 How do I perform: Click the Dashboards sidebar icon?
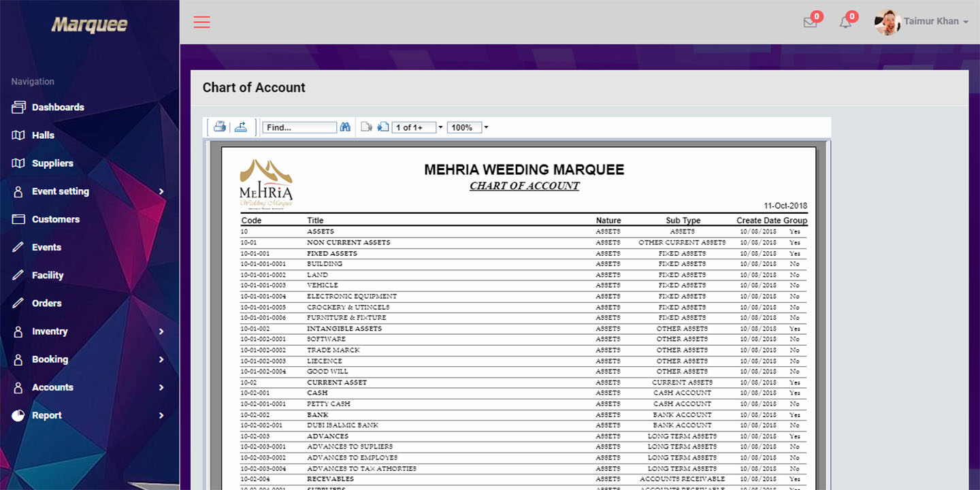[18, 107]
